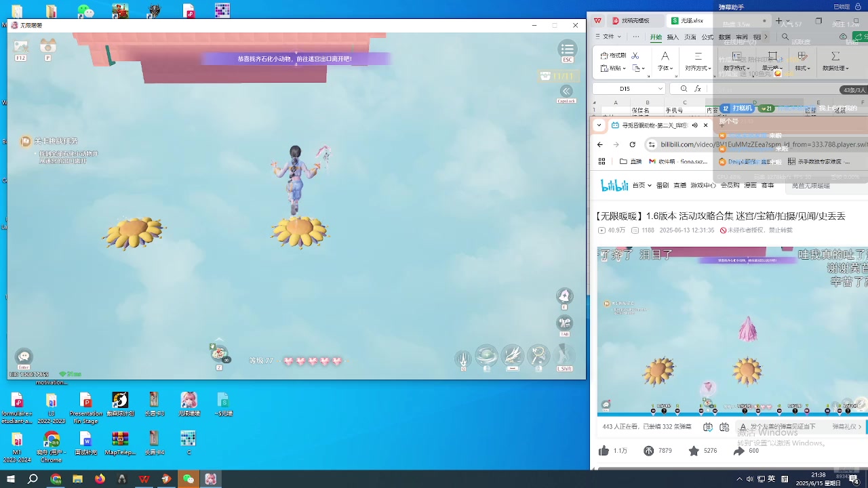Image resolution: width=868 pixels, height=488 pixels.
Task: Open bilibili 游戏中心 link
Action: tap(703, 185)
